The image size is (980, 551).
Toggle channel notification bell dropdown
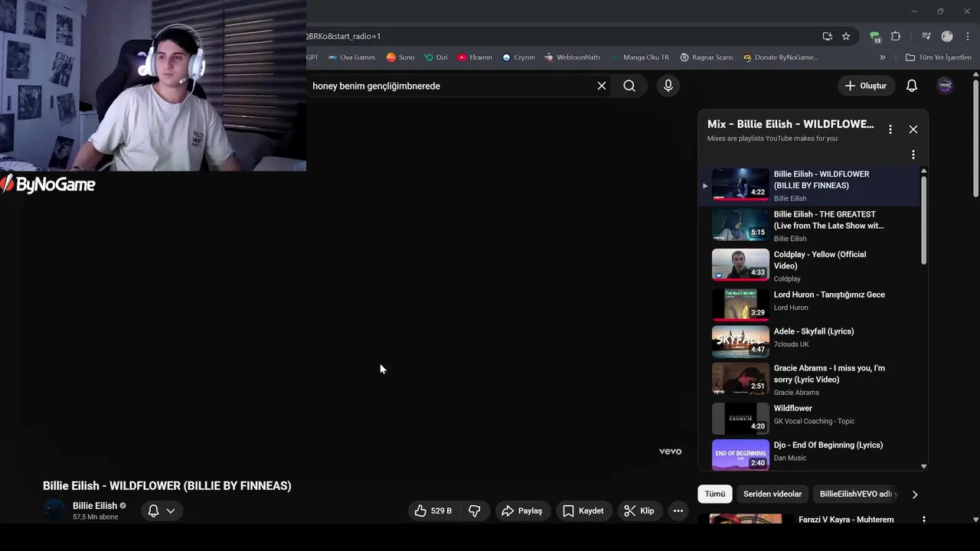coord(162,510)
